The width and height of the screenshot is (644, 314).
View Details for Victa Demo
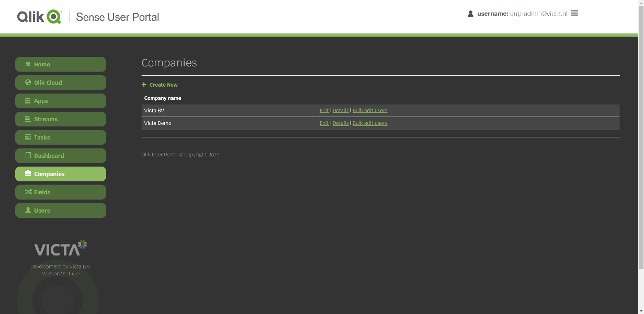click(341, 123)
